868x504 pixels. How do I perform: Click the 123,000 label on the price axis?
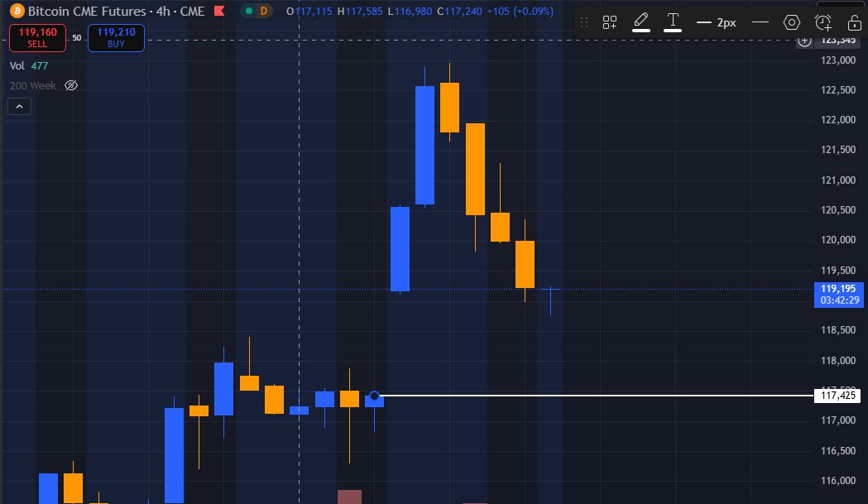[x=838, y=60]
